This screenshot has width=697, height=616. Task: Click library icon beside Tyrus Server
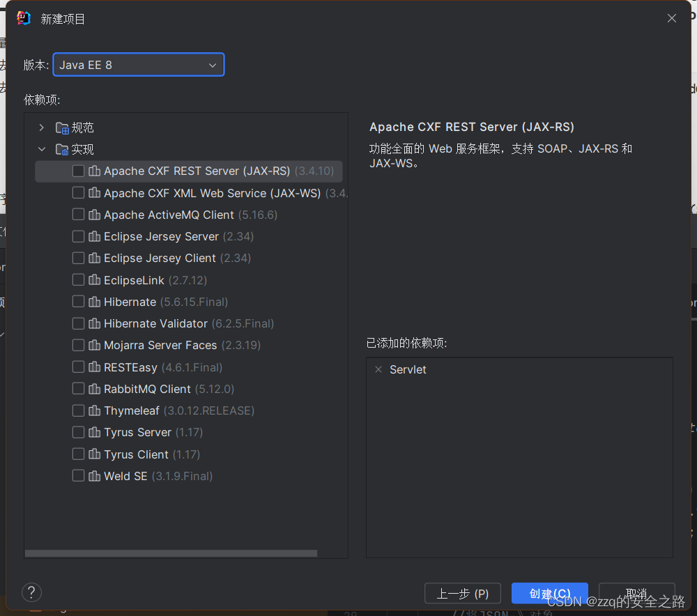[94, 433]
